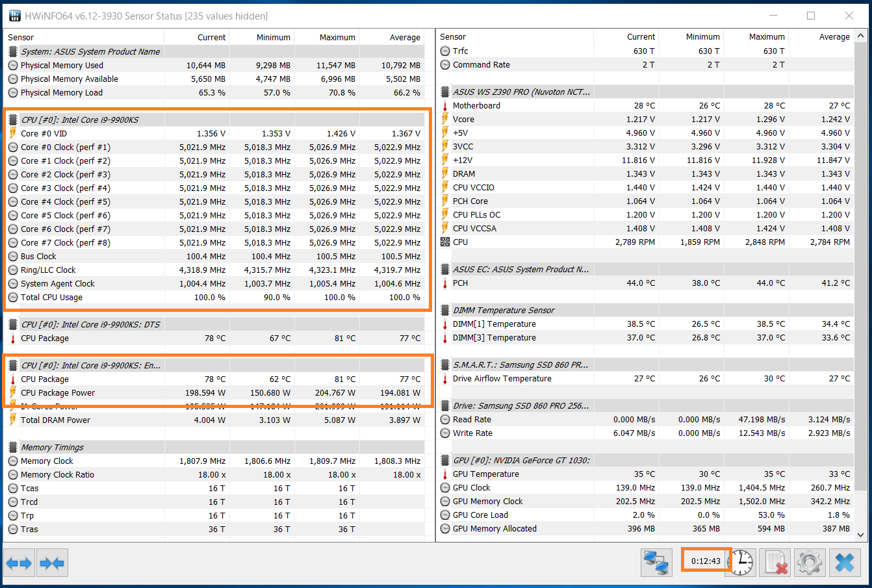Click the circle icon beside Read Rate

click(445, 419)
